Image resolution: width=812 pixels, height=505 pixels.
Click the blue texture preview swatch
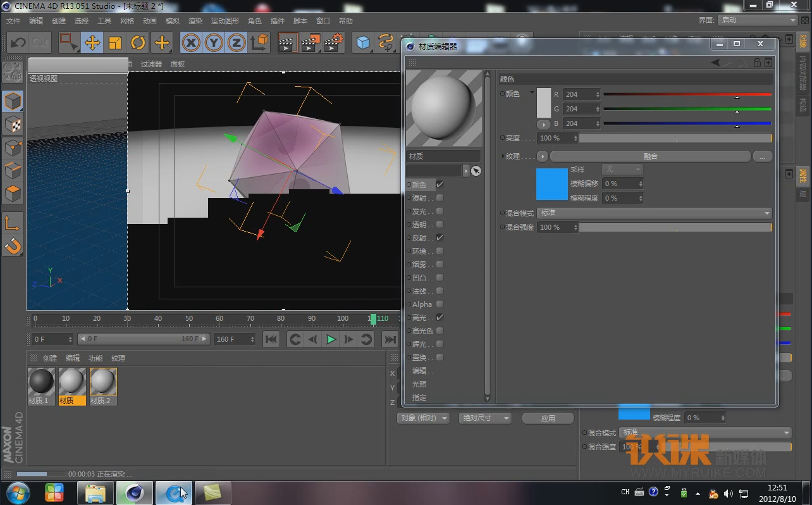point(552,184)
